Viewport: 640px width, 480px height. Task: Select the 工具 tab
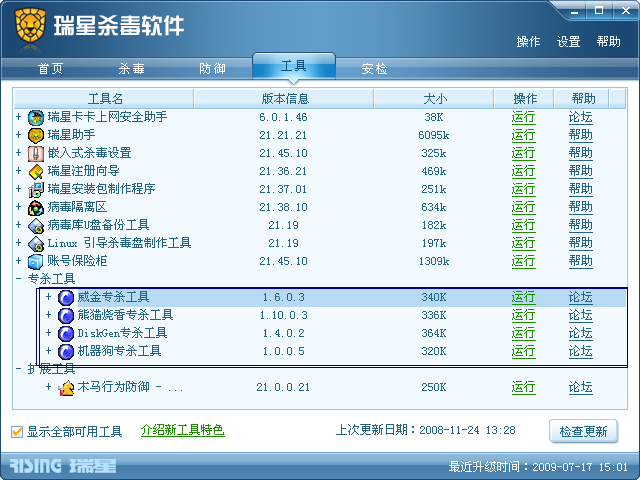(294, 66)
